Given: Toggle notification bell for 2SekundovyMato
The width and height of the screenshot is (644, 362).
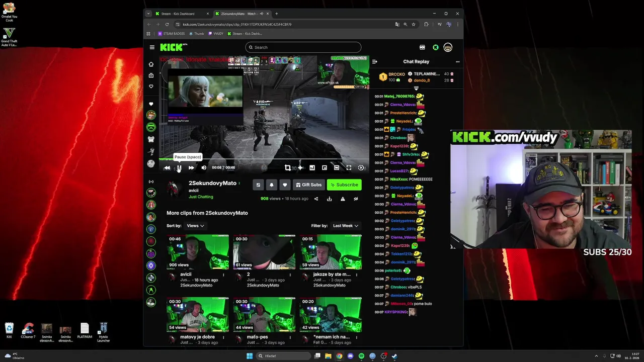Looking at the screenshot, I should [272, 185].
